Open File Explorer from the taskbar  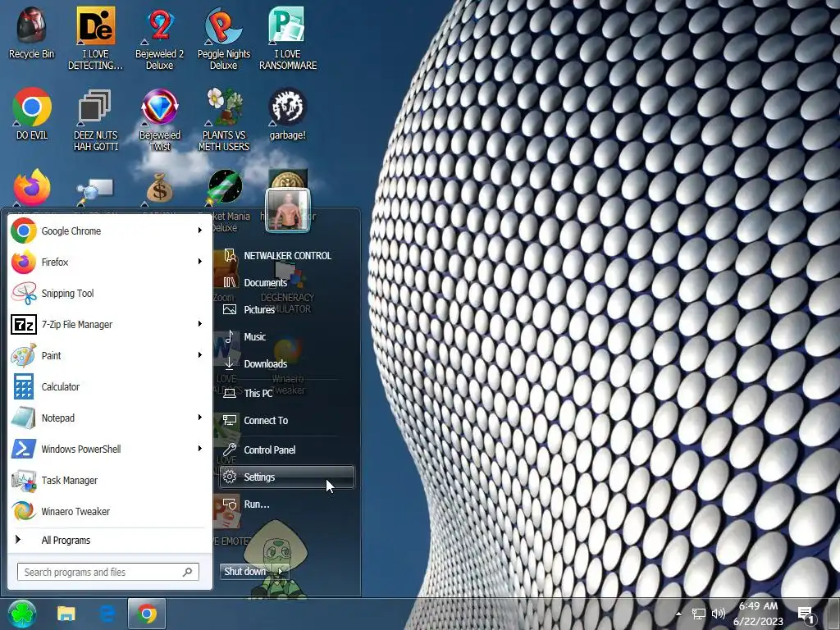coord(66,614)
